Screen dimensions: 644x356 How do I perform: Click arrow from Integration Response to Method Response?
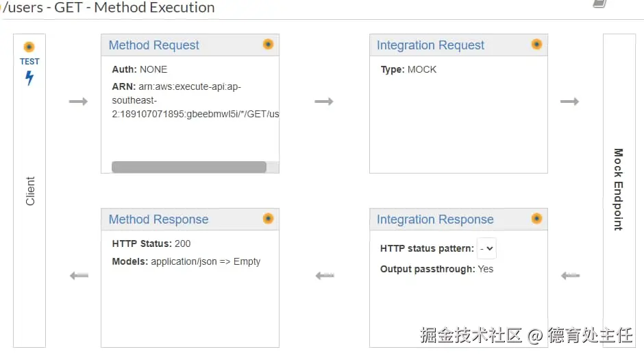click(324, 276)
